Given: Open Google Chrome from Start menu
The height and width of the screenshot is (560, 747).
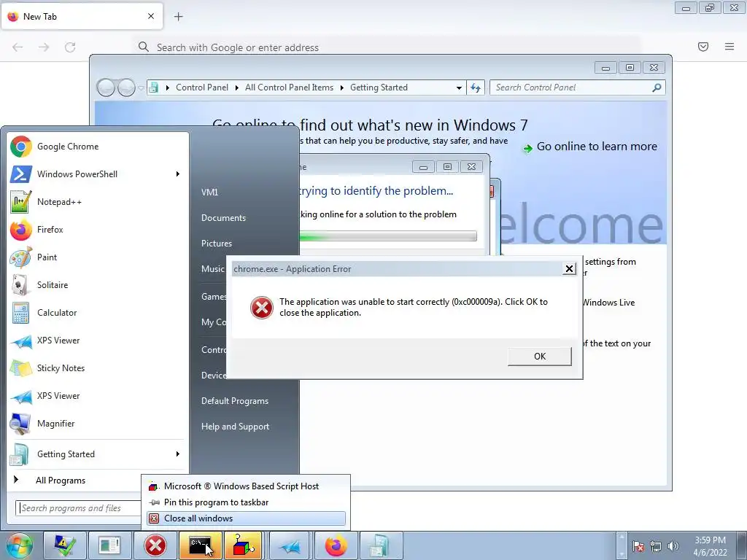Looking at the screenshot, I should [98, 147].
